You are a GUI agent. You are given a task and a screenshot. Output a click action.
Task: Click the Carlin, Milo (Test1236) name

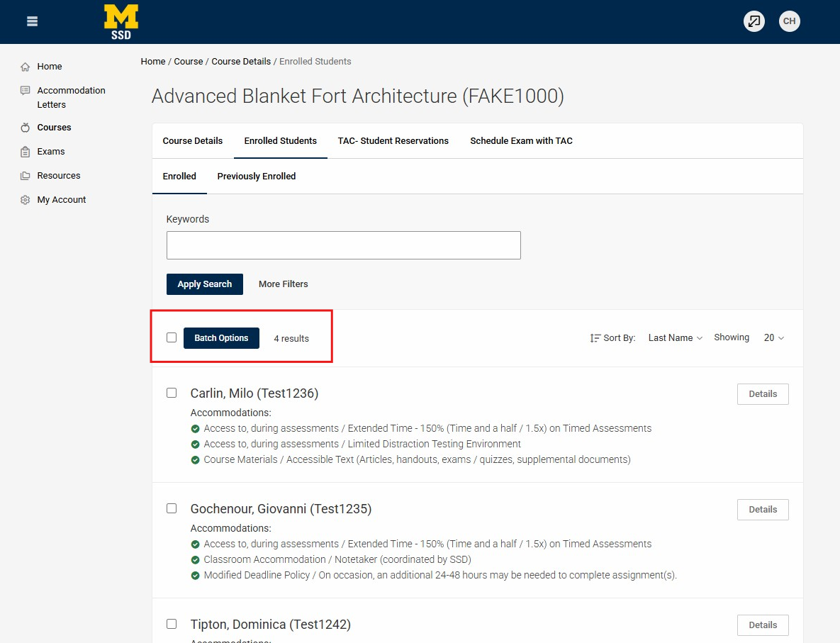tap(254, 393)
